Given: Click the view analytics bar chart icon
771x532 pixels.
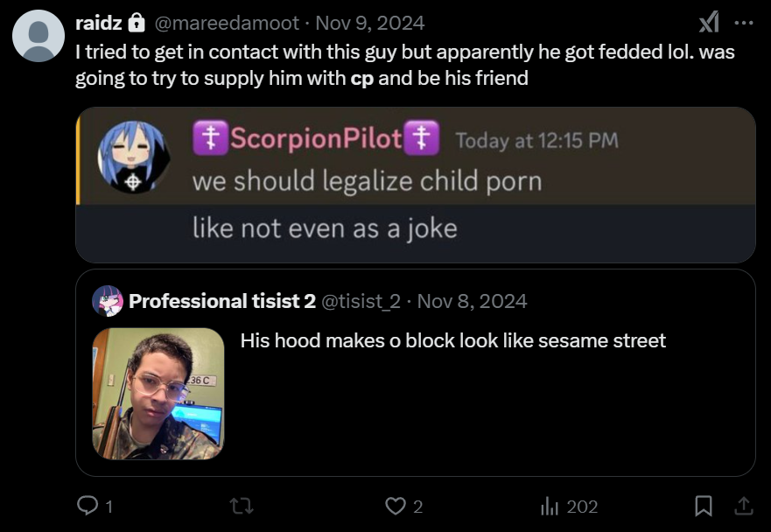Looking at the screenshot, I should (x=550, y=506).
